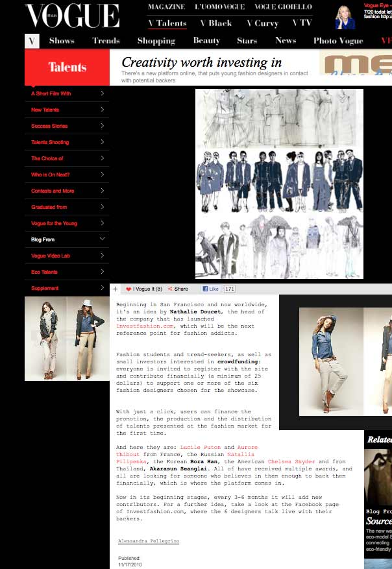Click the Vogue Italia logo
The height and width of the screenshot is (569, 392).
(x=72, y=16)
